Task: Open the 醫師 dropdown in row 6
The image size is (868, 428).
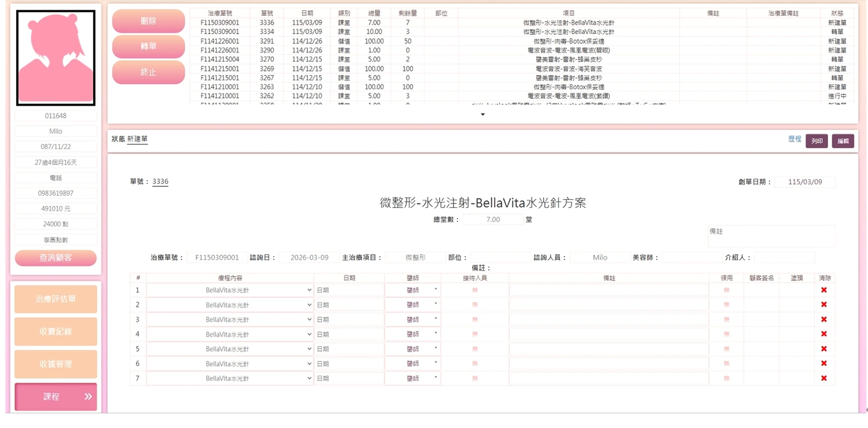Action: pyautogui.click(x=413, y=363)
